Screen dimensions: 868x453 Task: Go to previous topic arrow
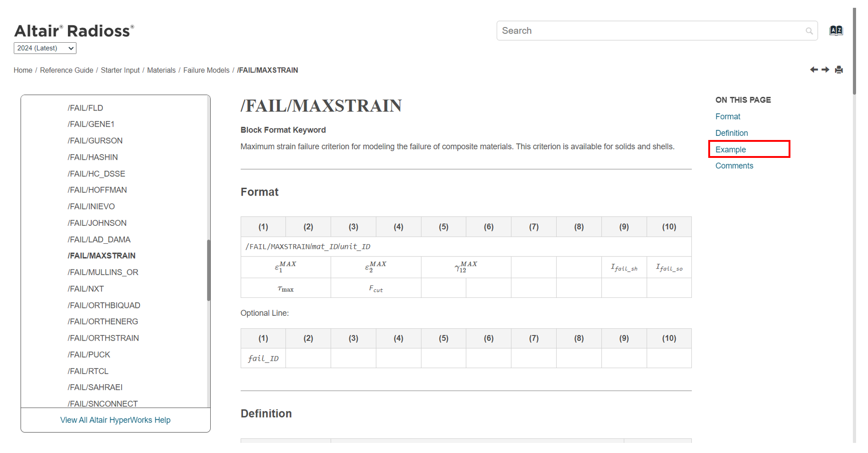pos(814,70)
